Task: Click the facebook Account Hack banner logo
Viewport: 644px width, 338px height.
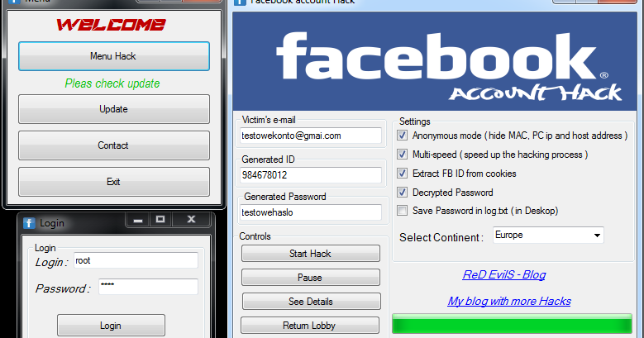Action: pos(434,61)
